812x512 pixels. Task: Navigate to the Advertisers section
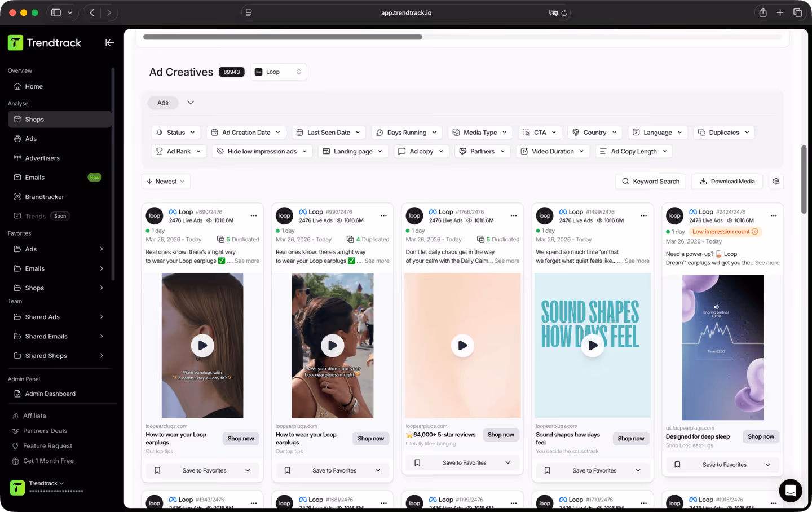(x=43, y=158)
